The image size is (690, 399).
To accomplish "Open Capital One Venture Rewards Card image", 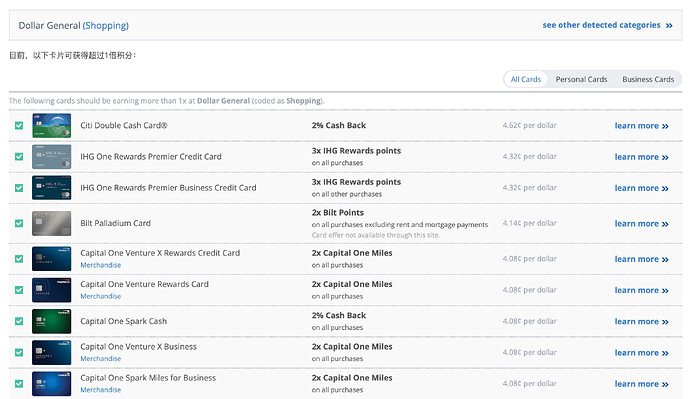I will pyautogui.click(x=51, y=290).
